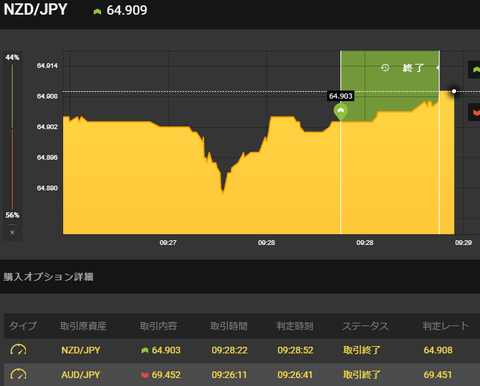
Task: Click the white expiry line ending green zone
Action: coord(439,142)
